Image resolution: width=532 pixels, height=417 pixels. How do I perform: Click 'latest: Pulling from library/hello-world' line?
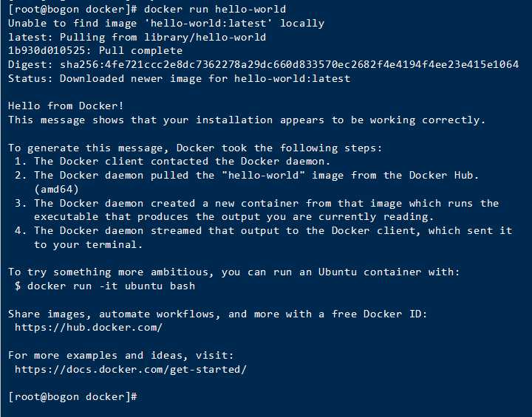click(137, 37)
